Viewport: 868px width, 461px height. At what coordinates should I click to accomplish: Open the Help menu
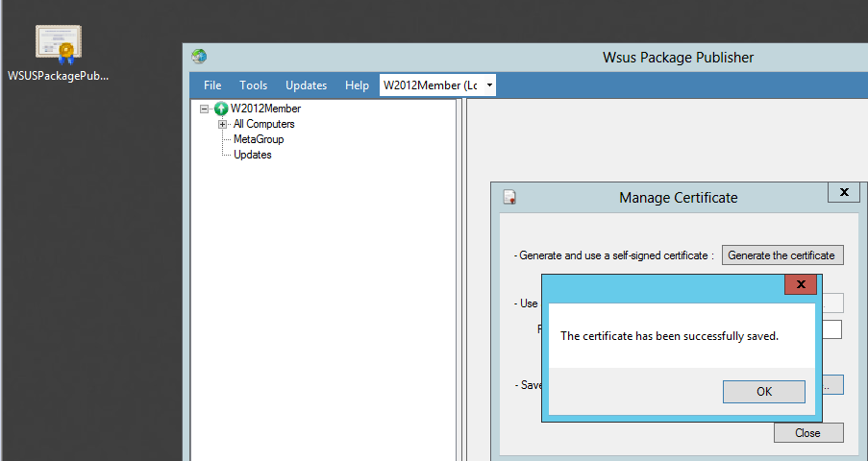357,85
